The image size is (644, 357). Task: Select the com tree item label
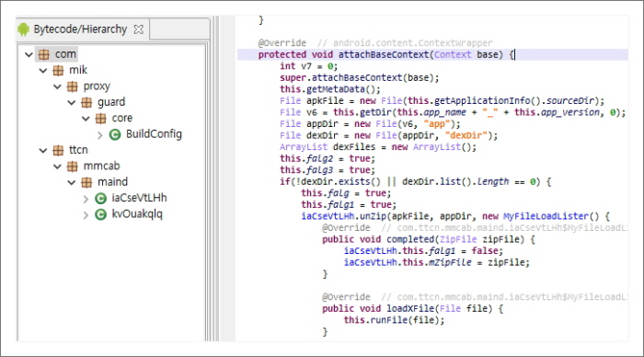point(65,54)
